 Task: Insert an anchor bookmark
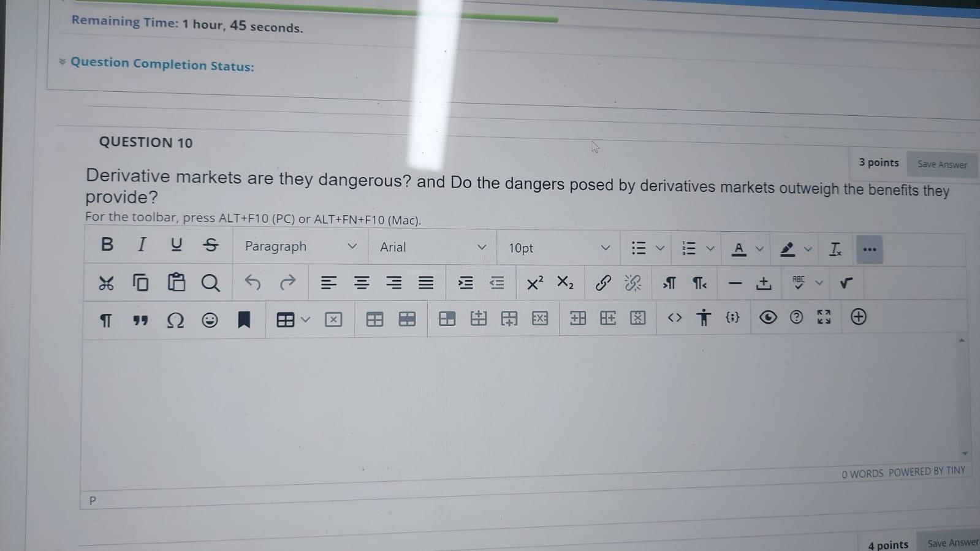[x=244, y=319]
